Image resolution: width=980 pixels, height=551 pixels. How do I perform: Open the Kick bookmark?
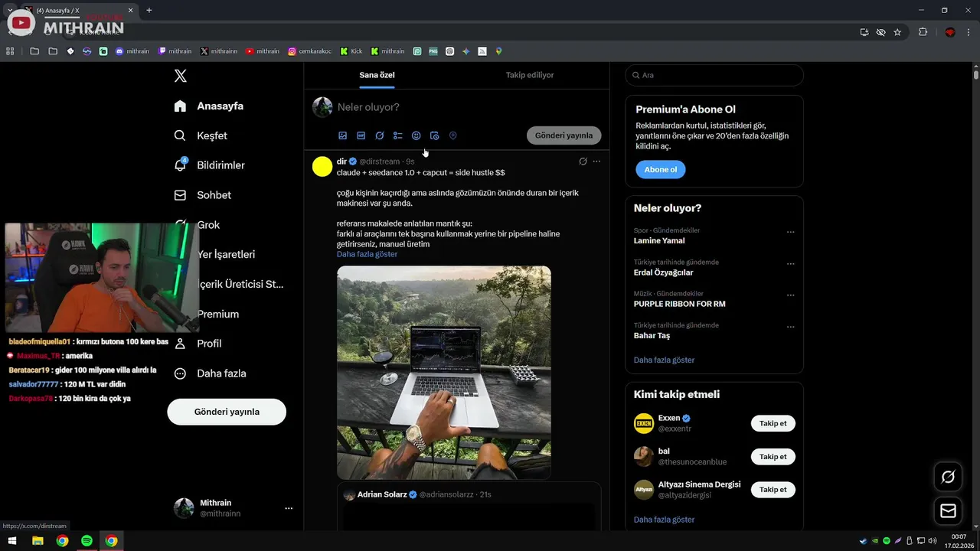point(351,51)
